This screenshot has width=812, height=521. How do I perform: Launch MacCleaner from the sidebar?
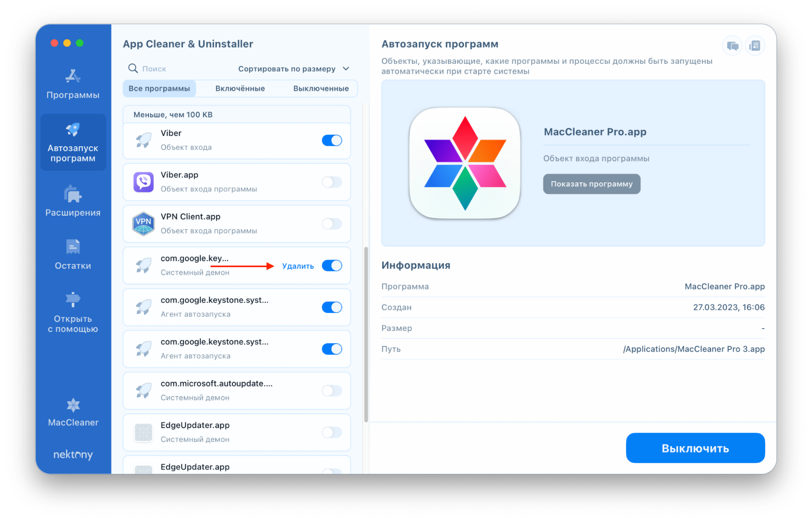pos(73,412)
